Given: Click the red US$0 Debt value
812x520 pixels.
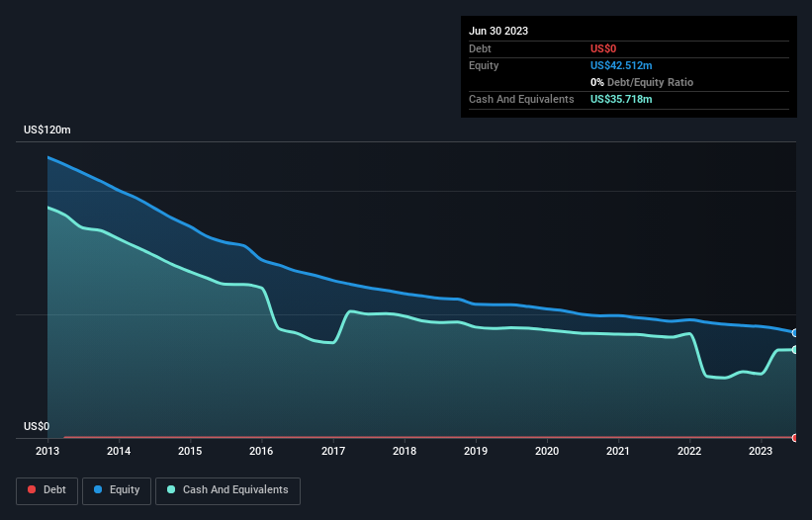Looking at the screenshot, I should (x=603, y=48).
